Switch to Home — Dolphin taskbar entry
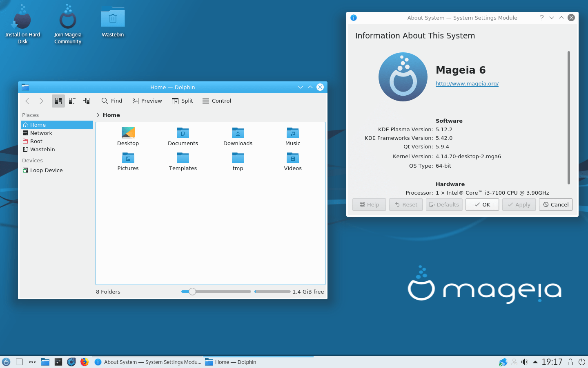 coord(258,362)
